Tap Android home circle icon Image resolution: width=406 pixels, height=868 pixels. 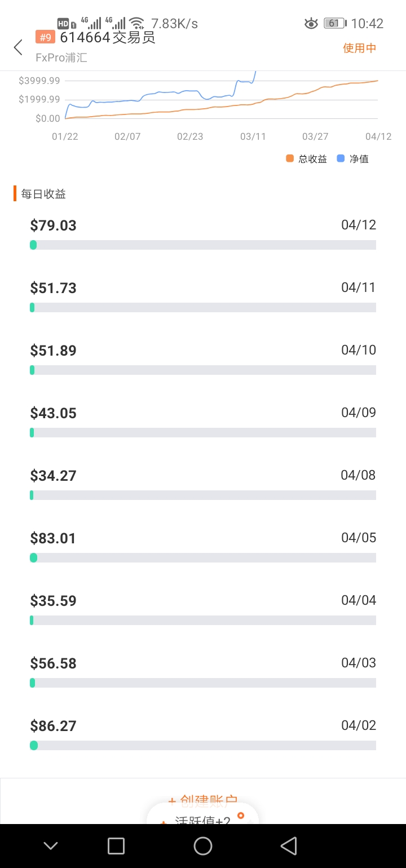pyautogui.click(x=203, y=845)
